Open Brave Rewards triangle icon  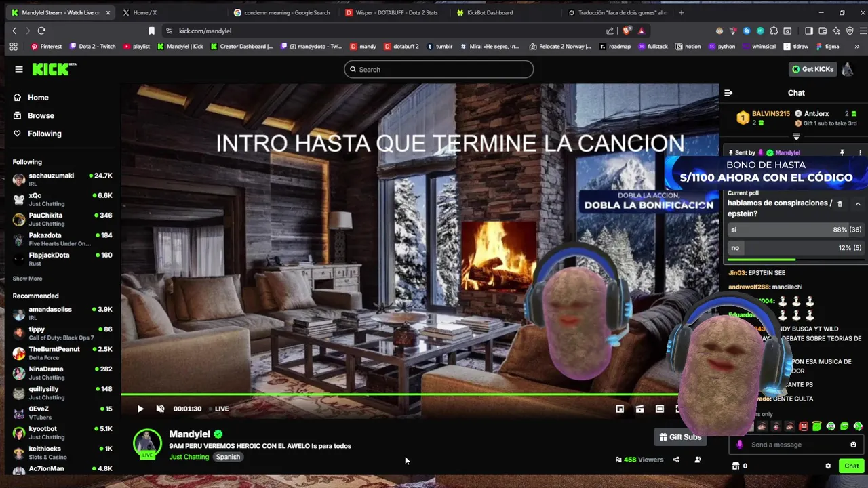coord(641,30)
